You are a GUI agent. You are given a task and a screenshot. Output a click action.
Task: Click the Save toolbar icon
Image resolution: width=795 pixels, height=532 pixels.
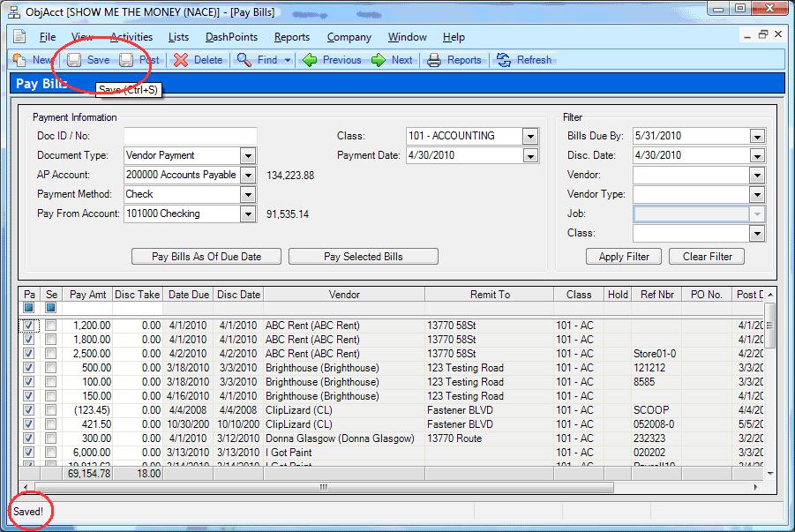(x=75, y=60)
